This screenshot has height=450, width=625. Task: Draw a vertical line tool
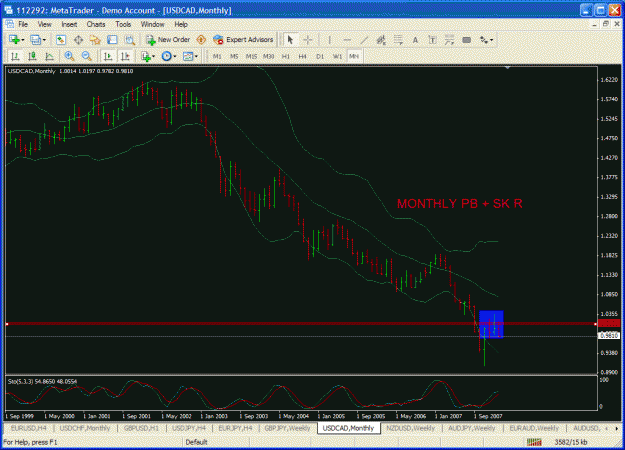click(x=329, y=40)
